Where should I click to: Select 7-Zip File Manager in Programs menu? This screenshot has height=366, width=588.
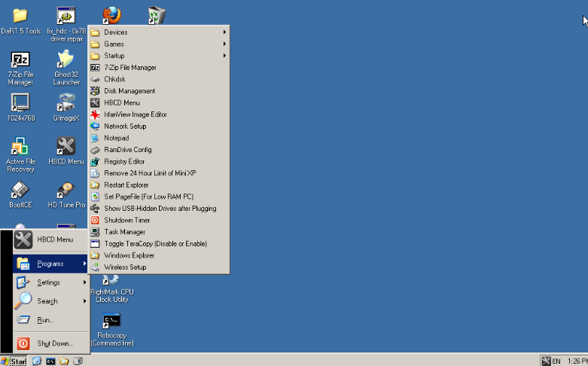159,68
